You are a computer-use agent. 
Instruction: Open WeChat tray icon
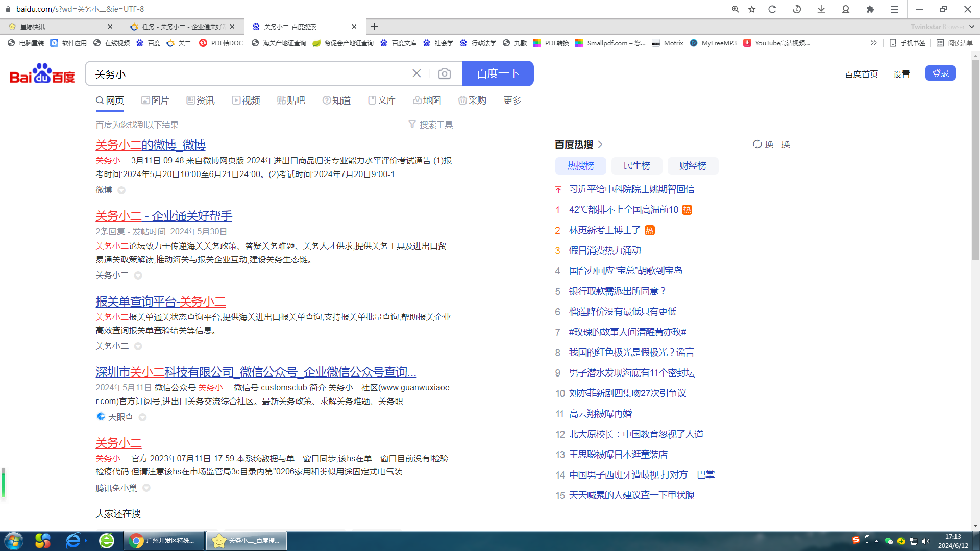(x=889, y=541)
